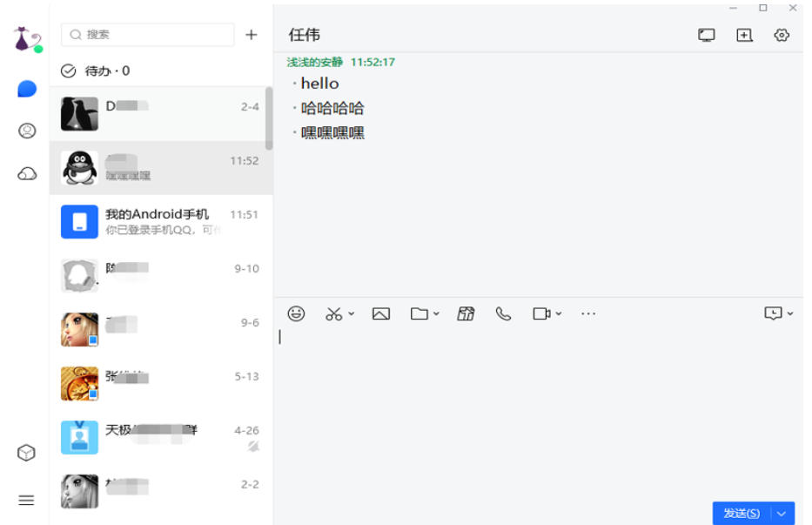Send an image using the picture icon
Screen dimensions: 812x525
point(383,313)
